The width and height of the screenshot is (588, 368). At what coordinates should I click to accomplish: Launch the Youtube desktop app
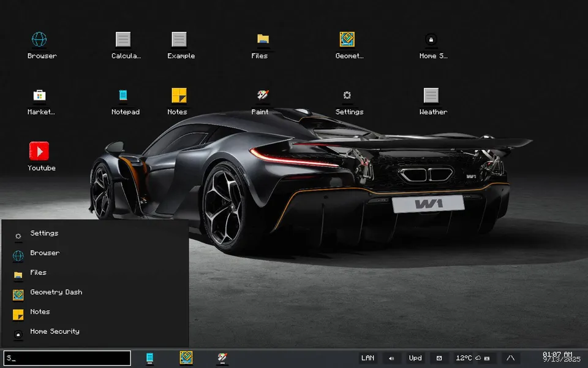pos(39,151)
